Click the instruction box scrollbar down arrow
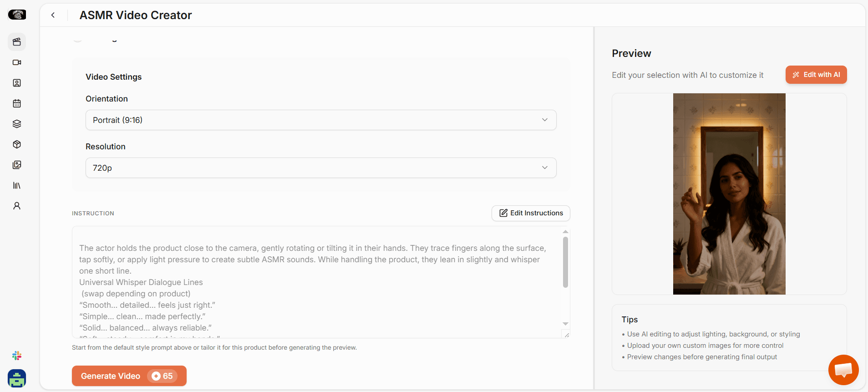 click(565, 324)
